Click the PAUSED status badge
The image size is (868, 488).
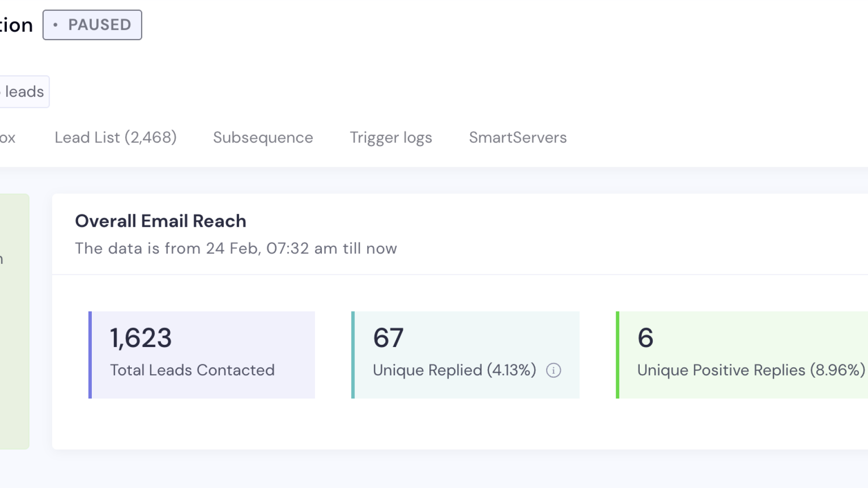(92, 25)
